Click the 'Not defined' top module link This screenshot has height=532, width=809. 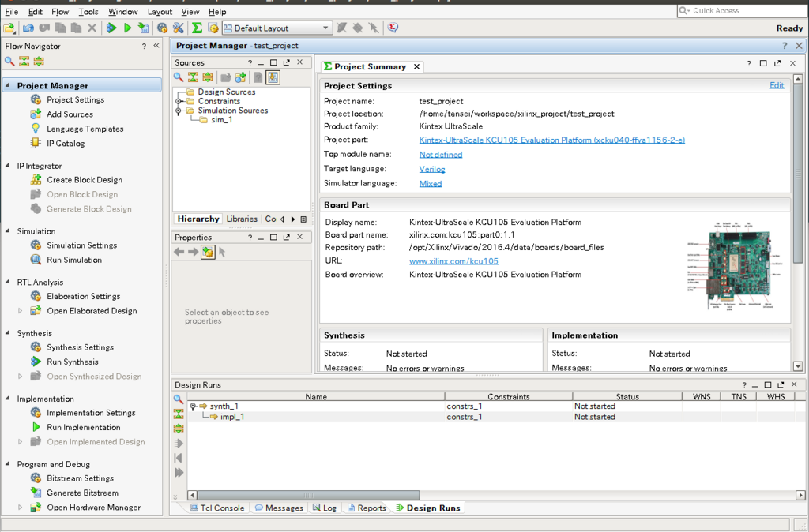coord(441,154)
